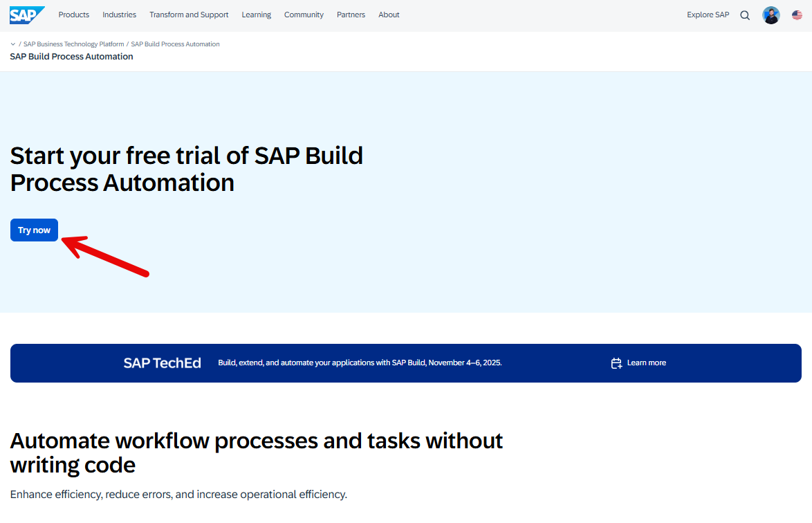
Task: Click the Enhance efficiency subtitle text
Action: [178, 495]
